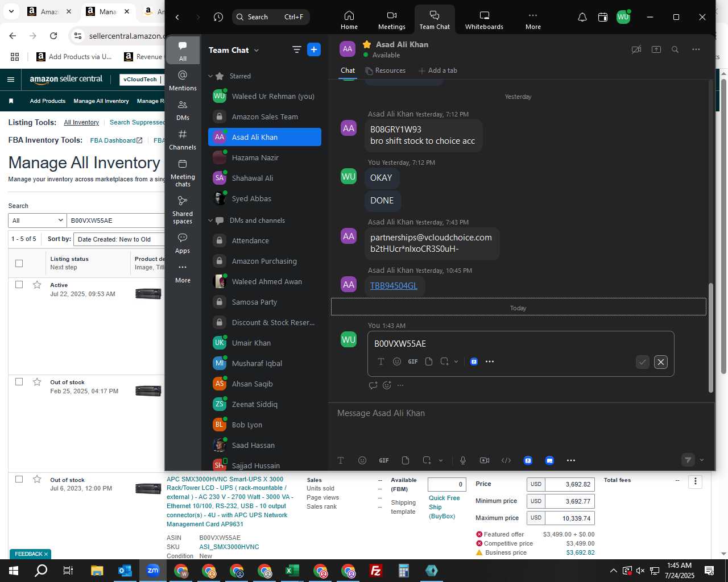Click share screen icon in chat header
Screen dimensions: 728x582
tap(656, 49)
